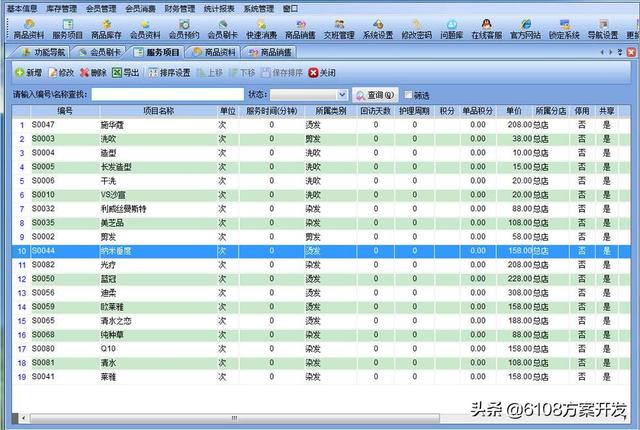Open 商品库存 toolbar icon
The width and height of the screenshot is (640, 430).
(106, 29)
